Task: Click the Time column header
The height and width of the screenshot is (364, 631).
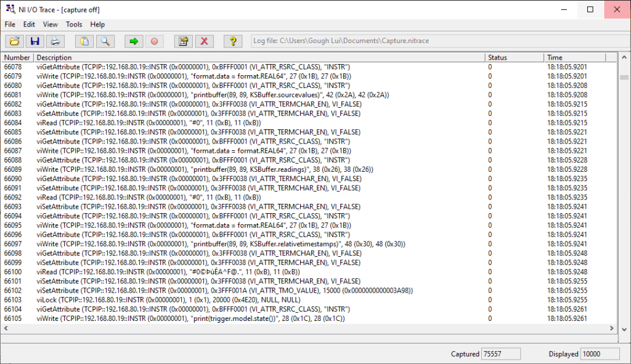Action: point(575,57)
